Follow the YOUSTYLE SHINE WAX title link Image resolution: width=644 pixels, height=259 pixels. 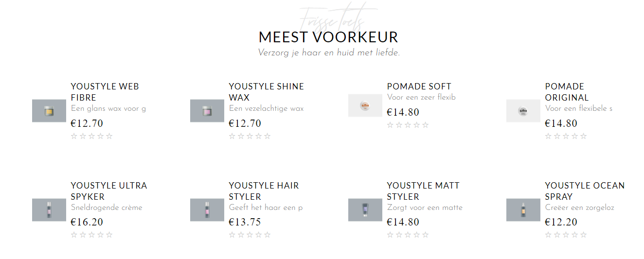[267, 92]
